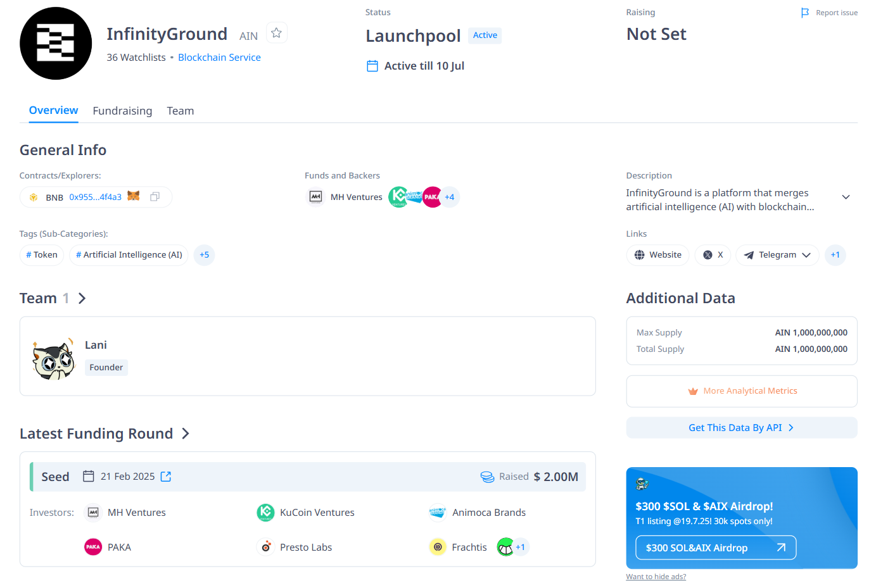Add InfinityGround to watchlist with star
Image resolution: width=876 pixels, height=588 pixels.
276,33
